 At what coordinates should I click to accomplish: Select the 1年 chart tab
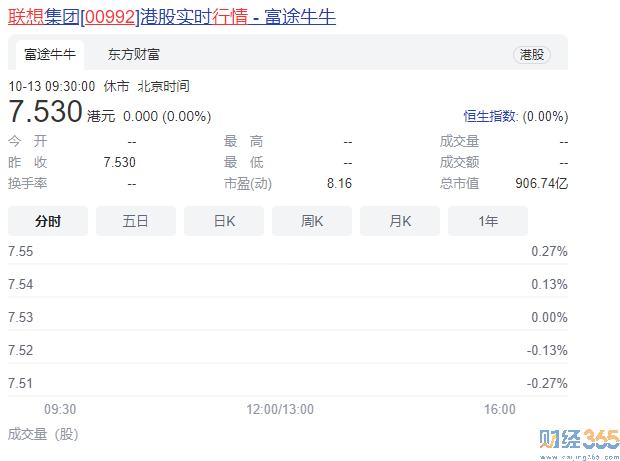(x=488, y=221)
